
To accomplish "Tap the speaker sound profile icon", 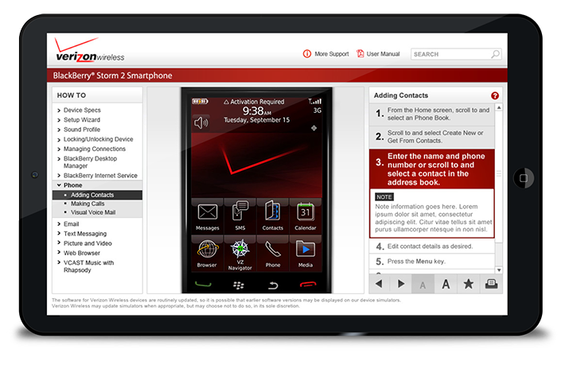I will [201, 122].
